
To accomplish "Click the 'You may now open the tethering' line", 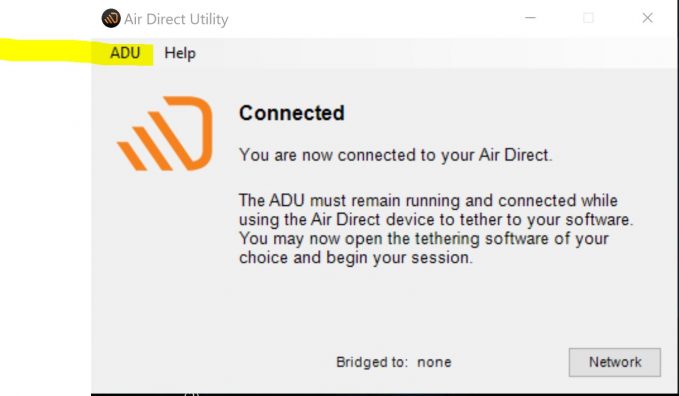I will (x=424, y=239).
